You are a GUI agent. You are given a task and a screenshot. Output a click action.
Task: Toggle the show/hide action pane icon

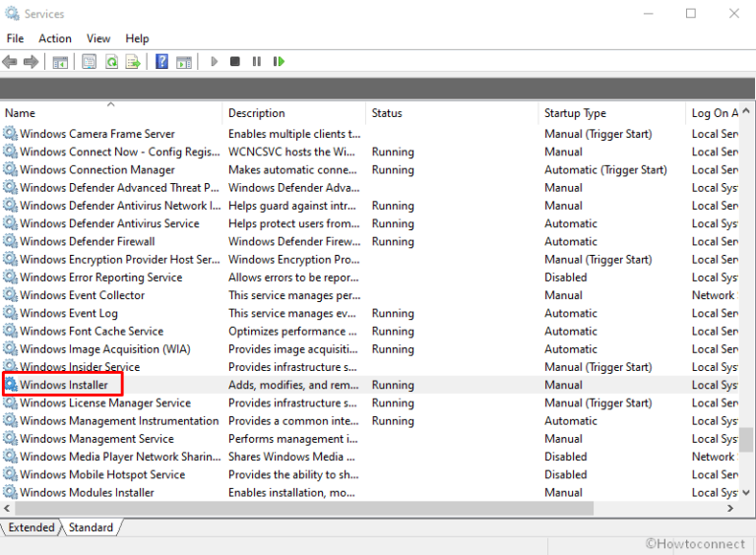pos(184,62)
